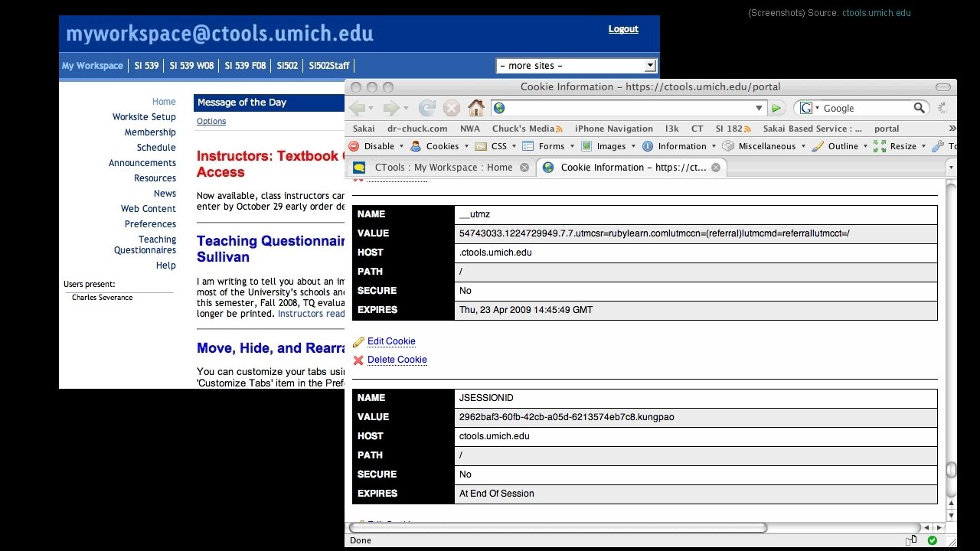Open the Outline dropdown menu
This screenshot has width=980, height=551.
(x=840, y=146)
